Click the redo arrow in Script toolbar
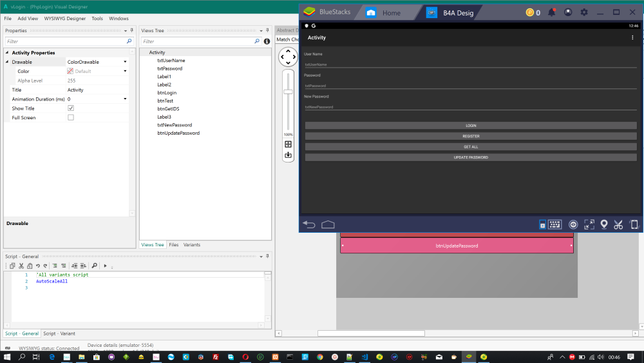The image size is (644, 363). click(46, 266)
